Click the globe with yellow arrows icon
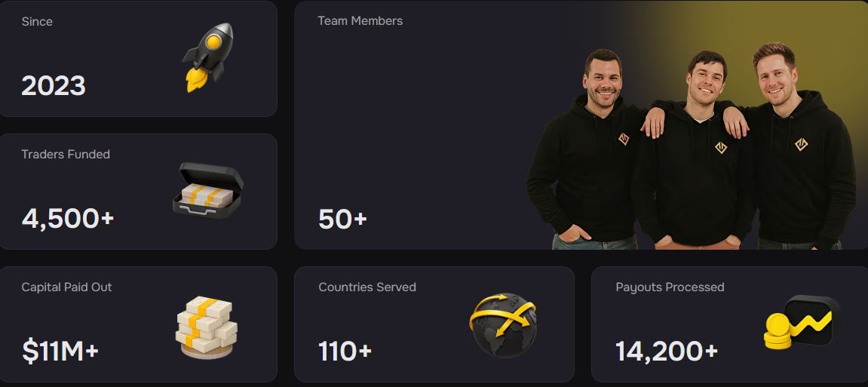 (503, 324)
